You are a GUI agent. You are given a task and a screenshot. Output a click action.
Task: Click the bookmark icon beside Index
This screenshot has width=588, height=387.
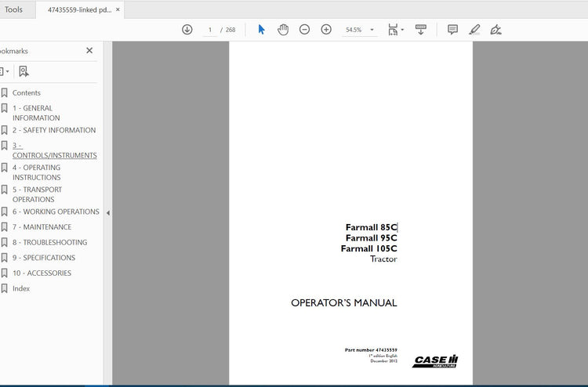point(4,288)
